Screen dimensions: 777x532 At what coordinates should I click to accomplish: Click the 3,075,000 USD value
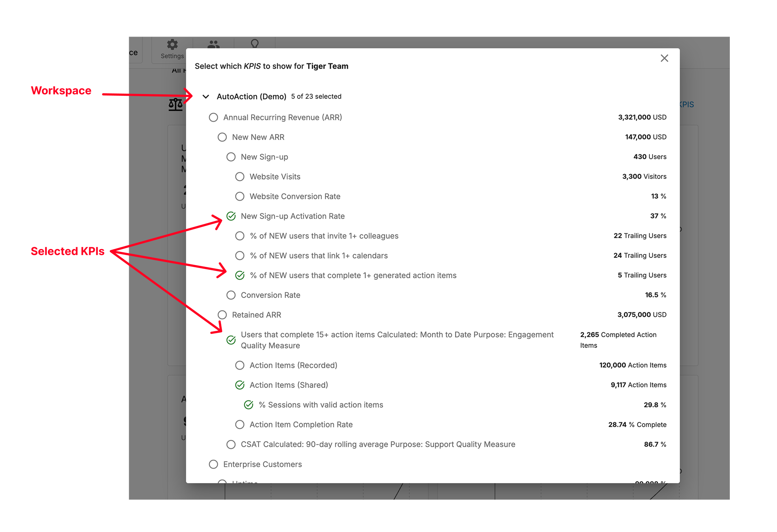coord(642,315)
